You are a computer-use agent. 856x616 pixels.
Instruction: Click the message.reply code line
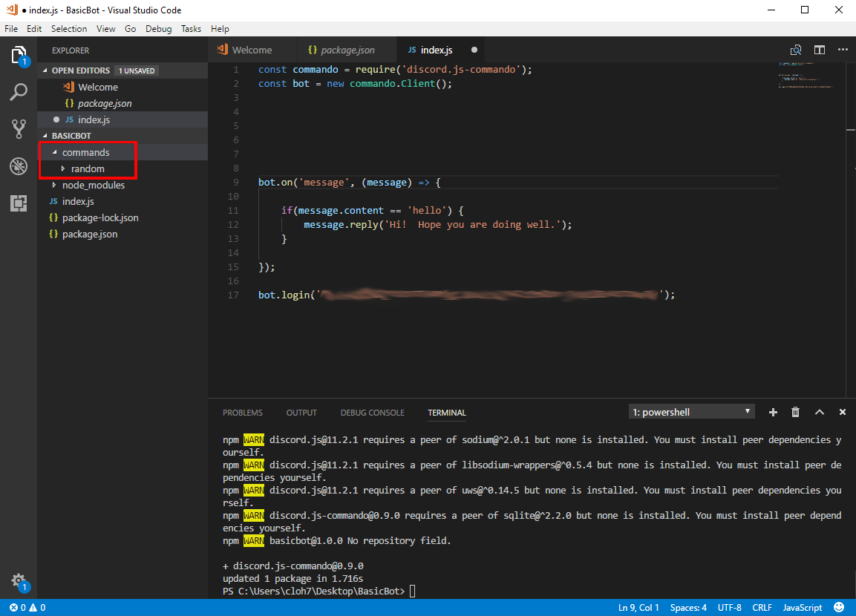pos(437,224)
